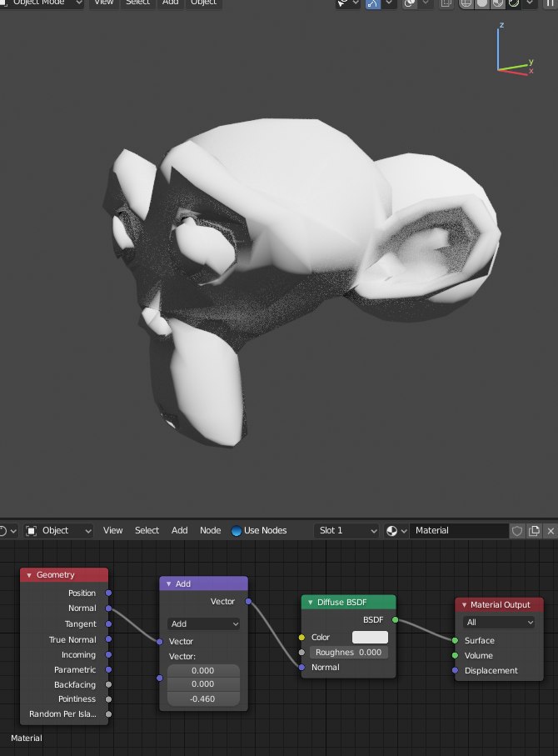Image resolution: width=558 pixels, height=756 pixels.
Task: Pause the viewport render preview
Action: pos(551,3)
